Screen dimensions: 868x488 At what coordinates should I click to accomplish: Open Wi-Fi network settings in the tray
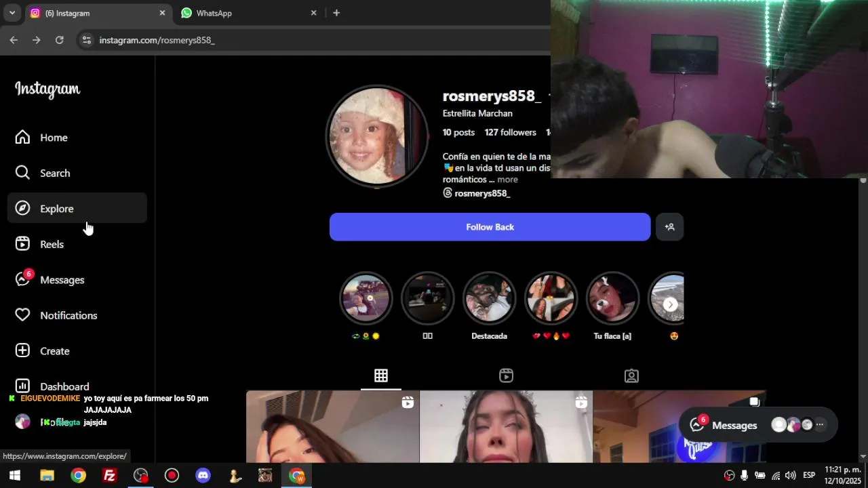776,475
